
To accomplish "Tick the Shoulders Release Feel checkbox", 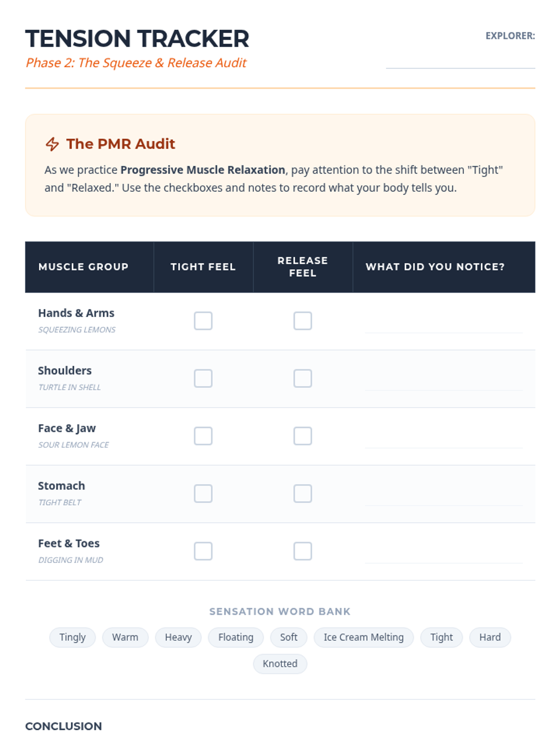I will coord(302,378).
